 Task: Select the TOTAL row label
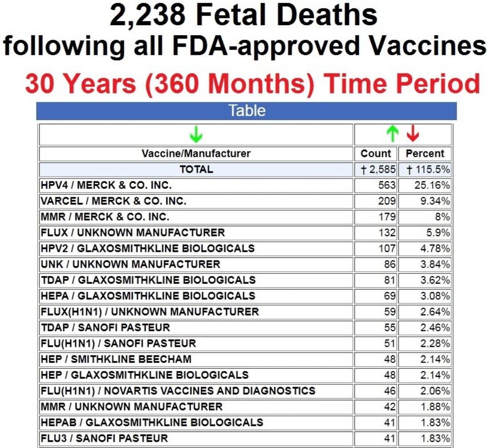196,170
